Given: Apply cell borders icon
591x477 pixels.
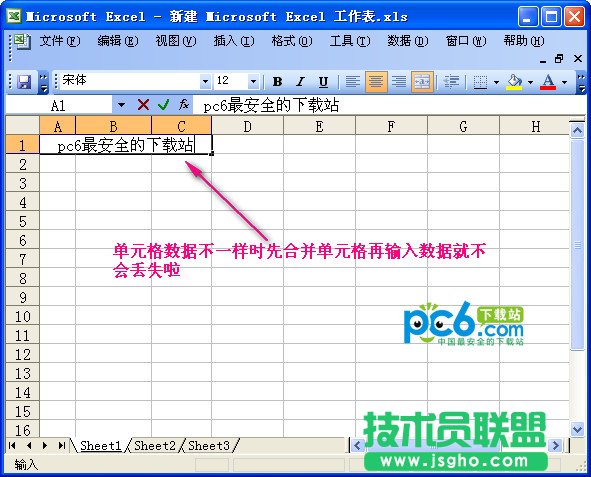Looking at the screenshot, I should (480, 81).
